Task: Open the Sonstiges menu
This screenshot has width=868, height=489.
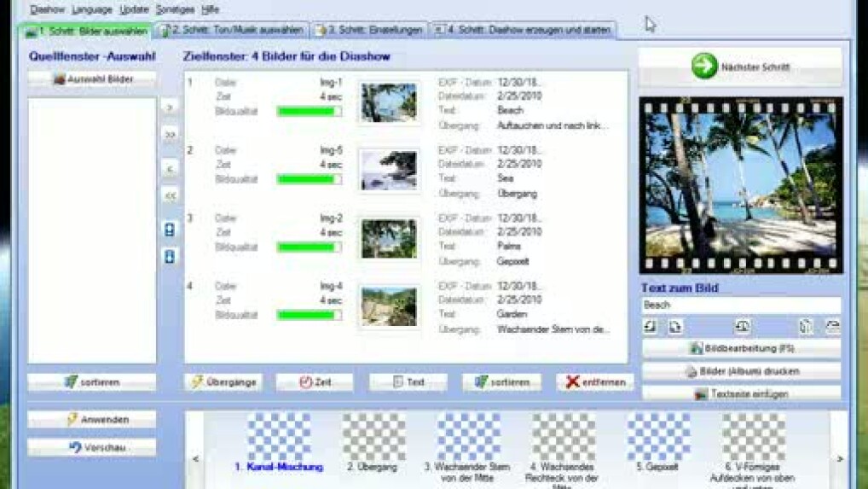Action: coord(175,9)
